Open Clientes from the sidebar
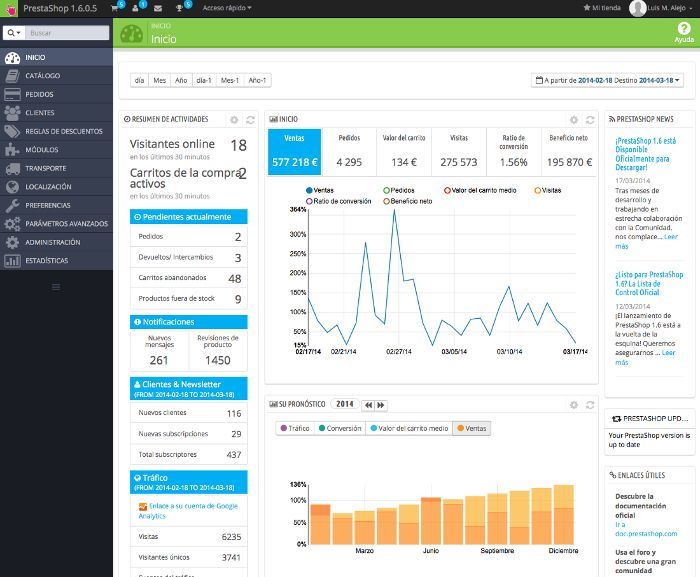Viewport: 700px width, 577px height. point(56,113)
